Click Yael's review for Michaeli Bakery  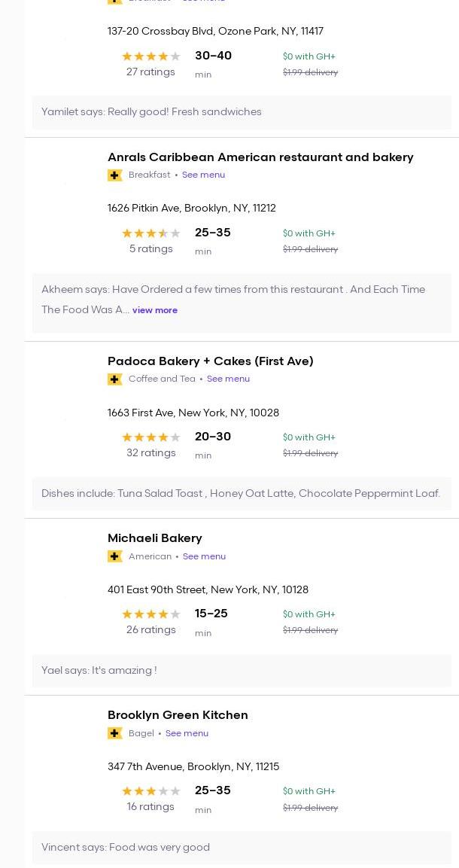point(99,671)
